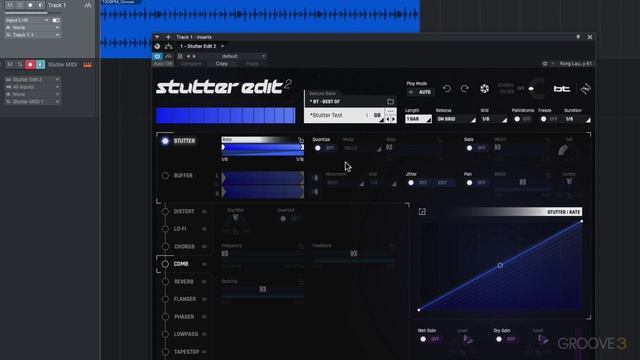The image size is (640, 360).
Task: Click the curve end point at top right
Action: (x=581, y=221)
